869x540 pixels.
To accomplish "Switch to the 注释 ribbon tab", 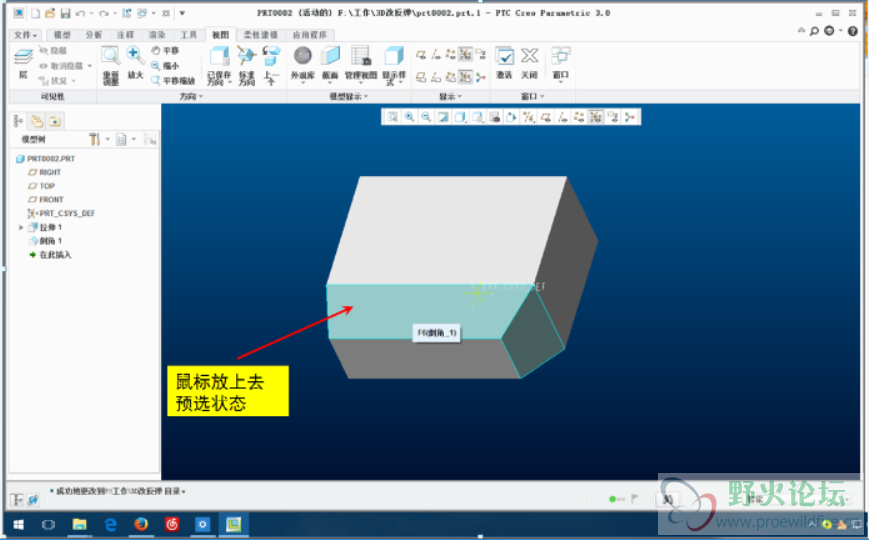I will point(125,35).
